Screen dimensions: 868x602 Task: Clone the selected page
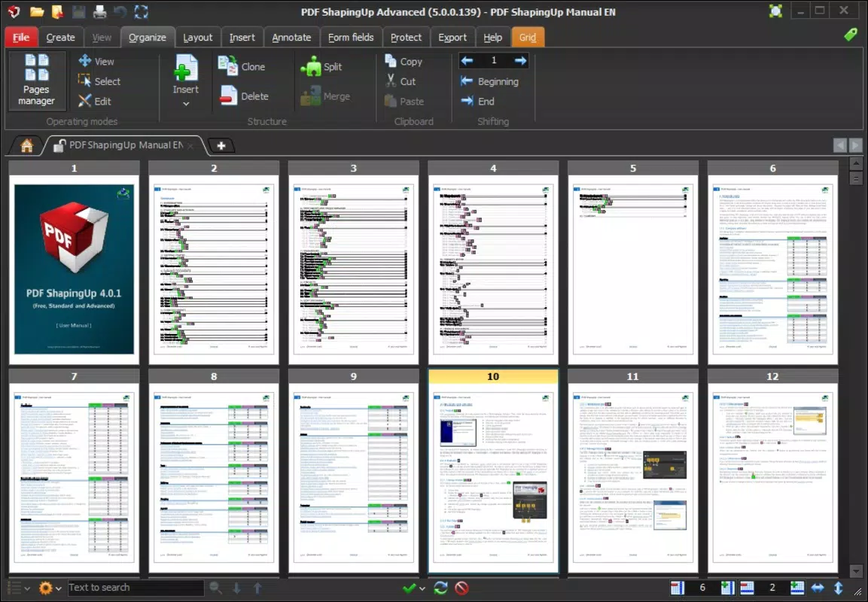pos(242,66)
